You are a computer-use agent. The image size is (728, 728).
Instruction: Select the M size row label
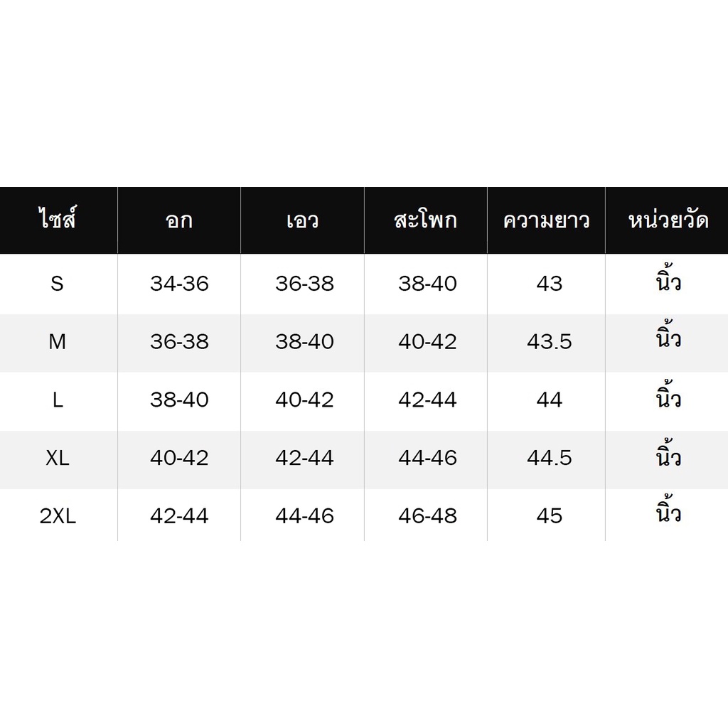57,342
